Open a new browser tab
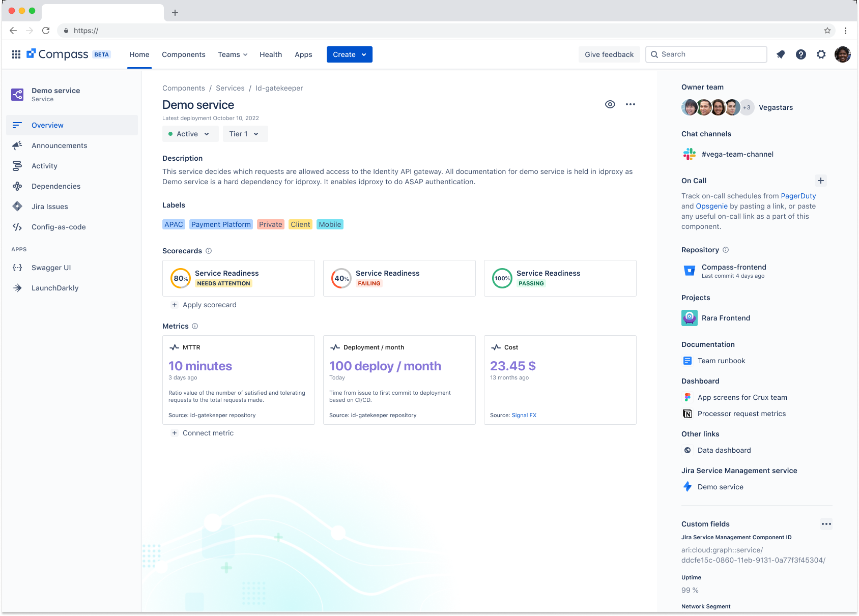The image size is (859, 616). pyautogui.click(x=175, y=13)
